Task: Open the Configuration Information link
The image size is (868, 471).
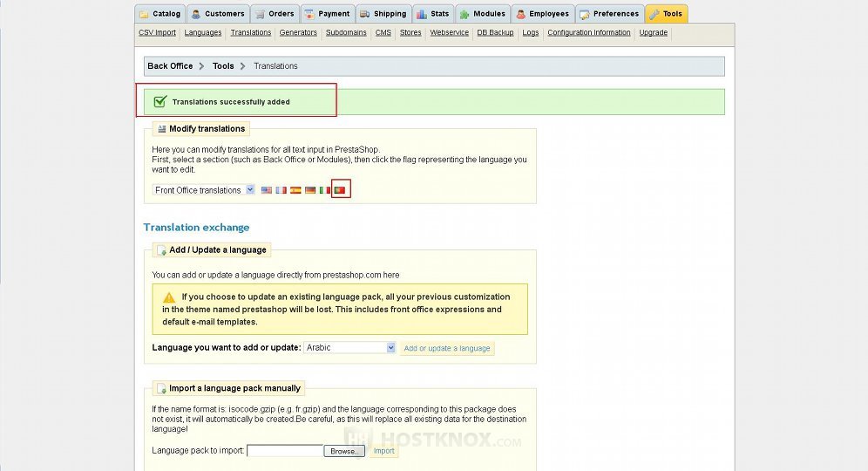Action: (x=589, y=32)
